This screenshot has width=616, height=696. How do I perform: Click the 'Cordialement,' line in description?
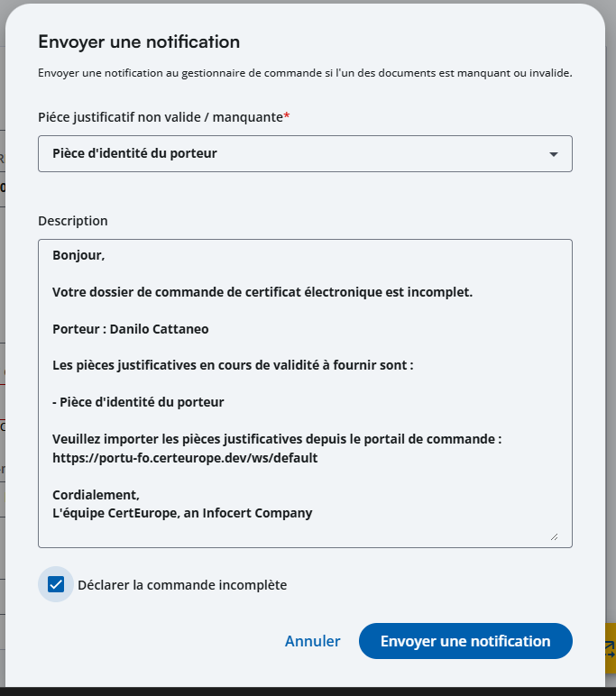tap(96, 495)
